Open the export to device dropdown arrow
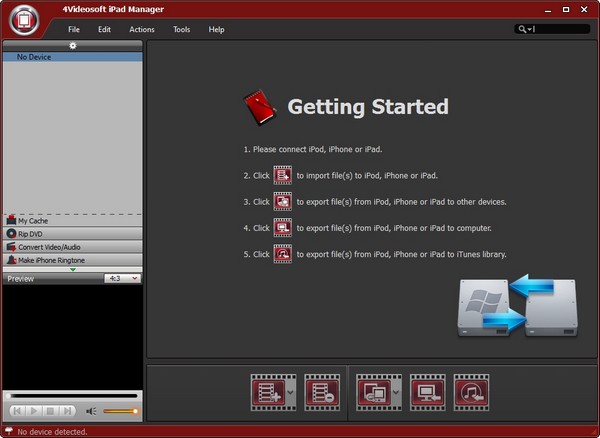600x438 pixels. pos(398,393)
